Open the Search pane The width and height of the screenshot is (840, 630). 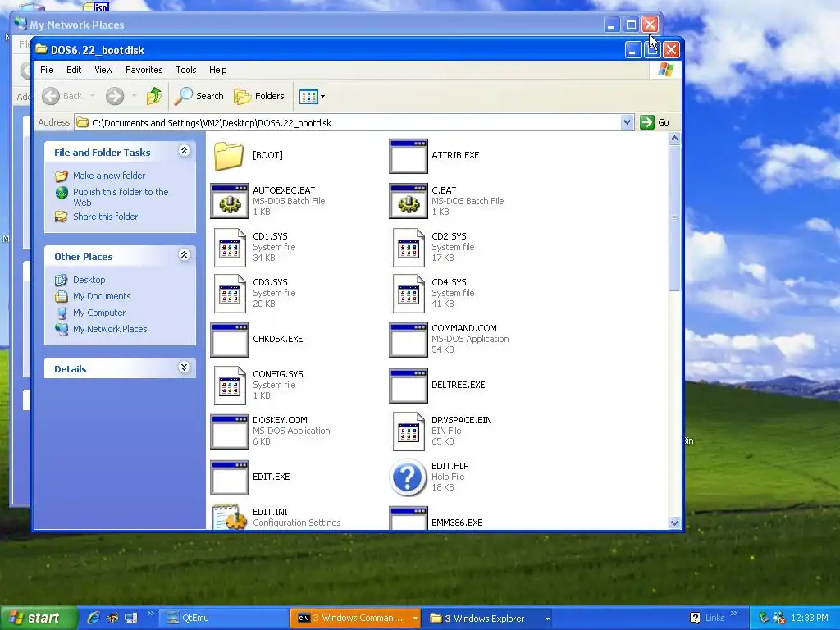point(199,96)
